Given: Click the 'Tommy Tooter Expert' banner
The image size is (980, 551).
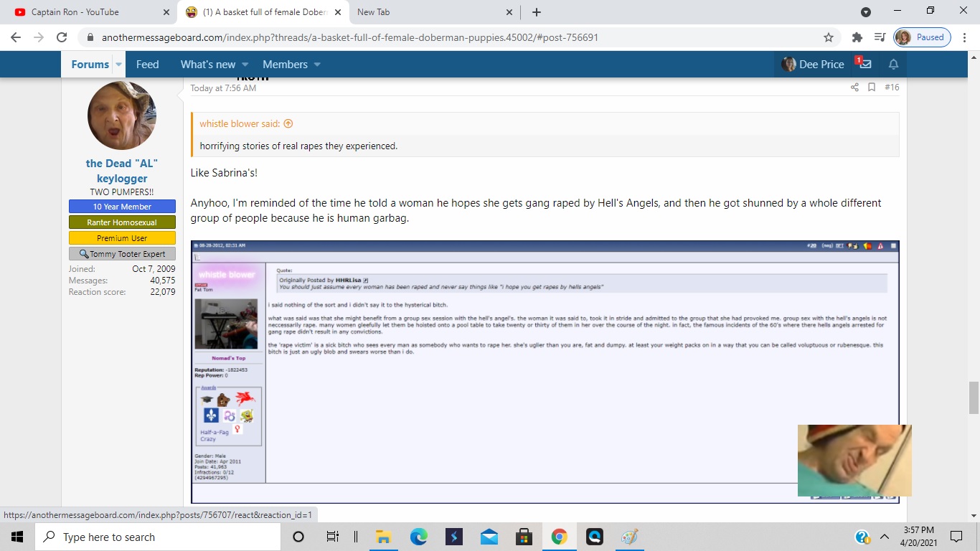Looking at the screenshot, I should click(122, 254).
